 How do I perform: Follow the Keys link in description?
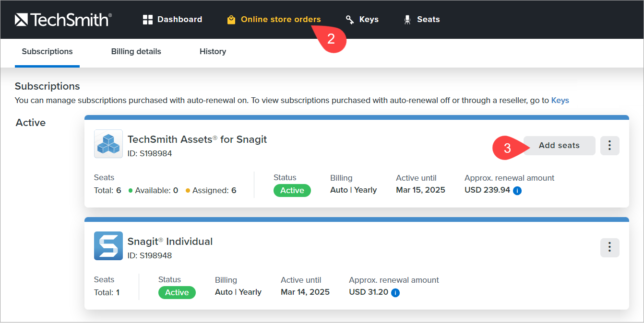pos(560,101)
